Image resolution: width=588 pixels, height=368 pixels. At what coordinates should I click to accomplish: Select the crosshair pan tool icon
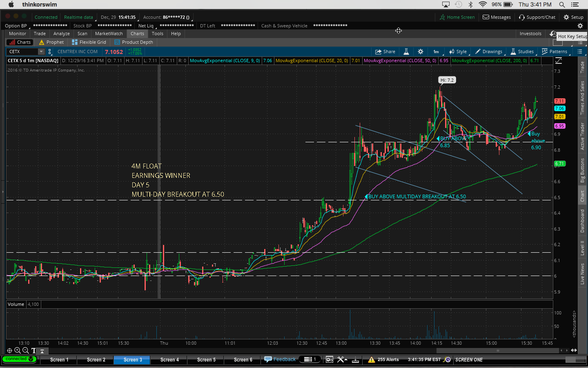pyautogui.click(x=9, y=350)
